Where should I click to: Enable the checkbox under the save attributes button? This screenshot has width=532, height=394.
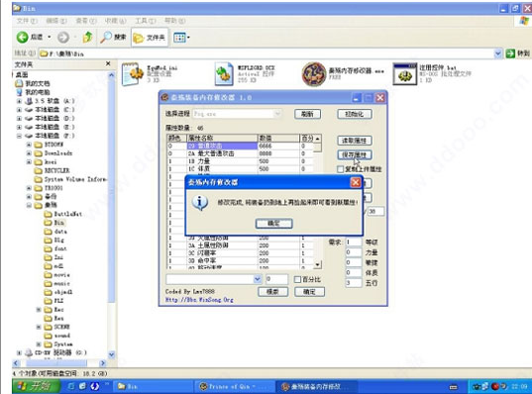tap(341, 169)
